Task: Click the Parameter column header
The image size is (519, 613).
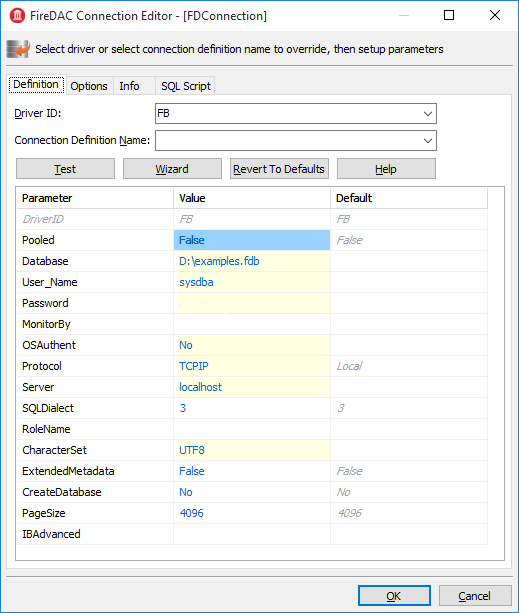Action: point(95,198)
